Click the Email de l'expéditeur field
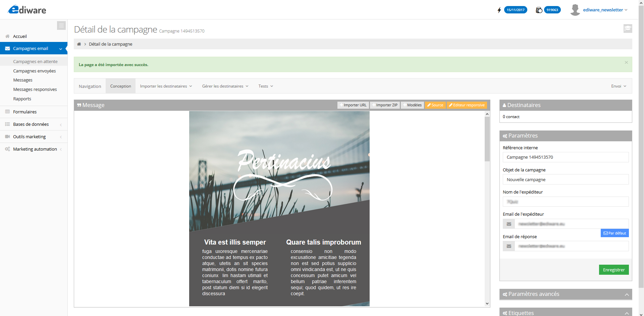The height and width of the screenshot is (316, 644). pyautogui.click(x=572, y=224)
